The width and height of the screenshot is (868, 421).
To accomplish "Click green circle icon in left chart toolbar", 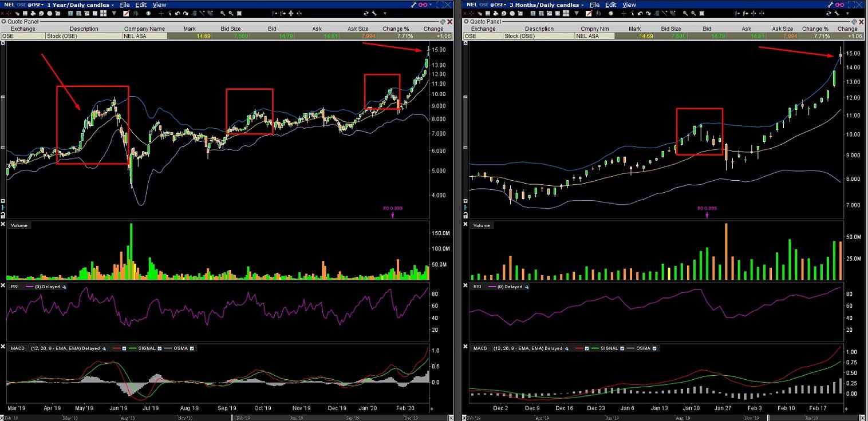I will pos(149,13).
